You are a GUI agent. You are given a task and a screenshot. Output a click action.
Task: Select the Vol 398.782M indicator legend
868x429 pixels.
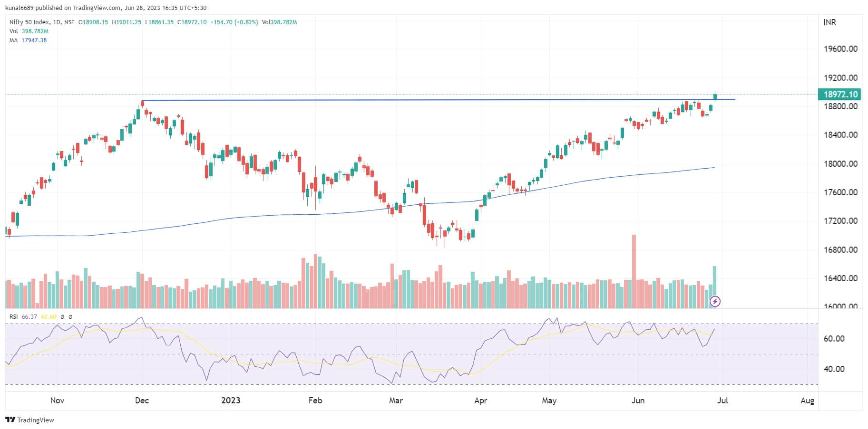click(x=29, y=31)
